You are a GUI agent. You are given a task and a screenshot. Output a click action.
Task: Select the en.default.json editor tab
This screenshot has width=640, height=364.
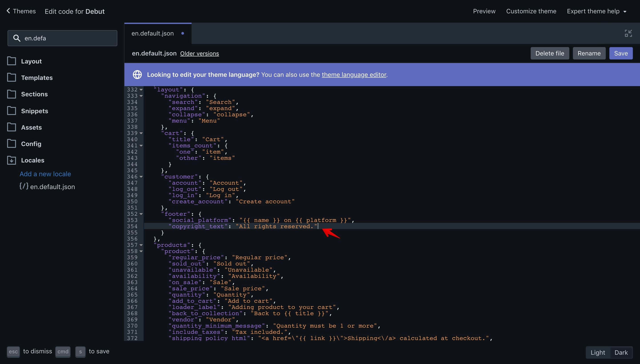click(158, 33)
